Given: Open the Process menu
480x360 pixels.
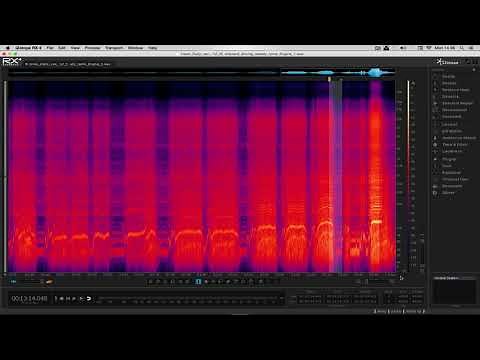Looking at the screenshot, I should (93, 48).
